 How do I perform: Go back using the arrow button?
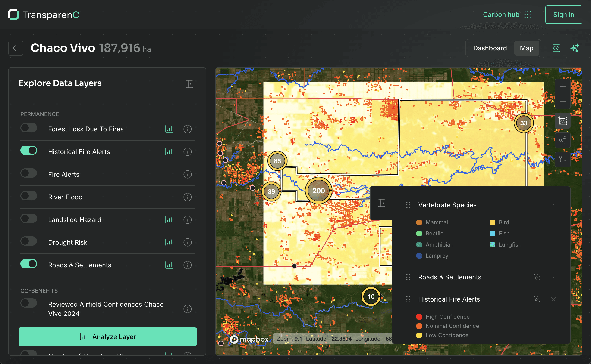point(16,48)
